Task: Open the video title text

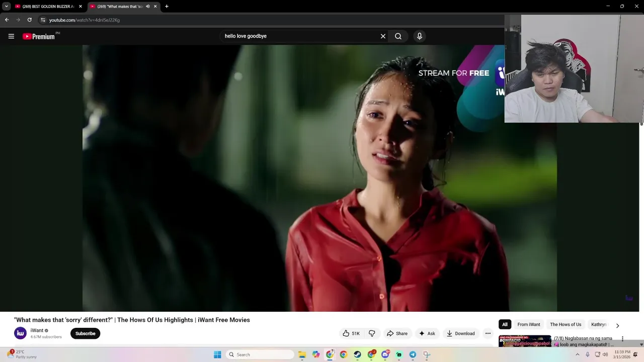Action: tap(132, 320)
